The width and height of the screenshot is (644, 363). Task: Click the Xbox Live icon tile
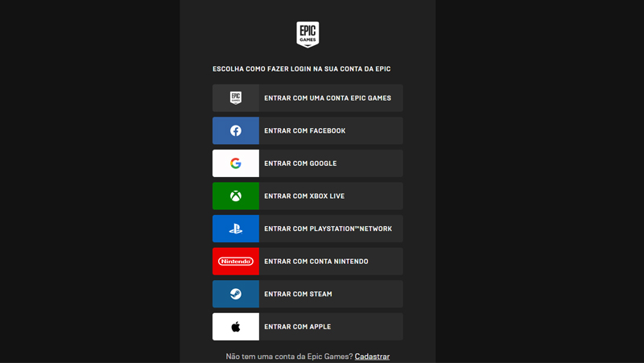point(236,196)
